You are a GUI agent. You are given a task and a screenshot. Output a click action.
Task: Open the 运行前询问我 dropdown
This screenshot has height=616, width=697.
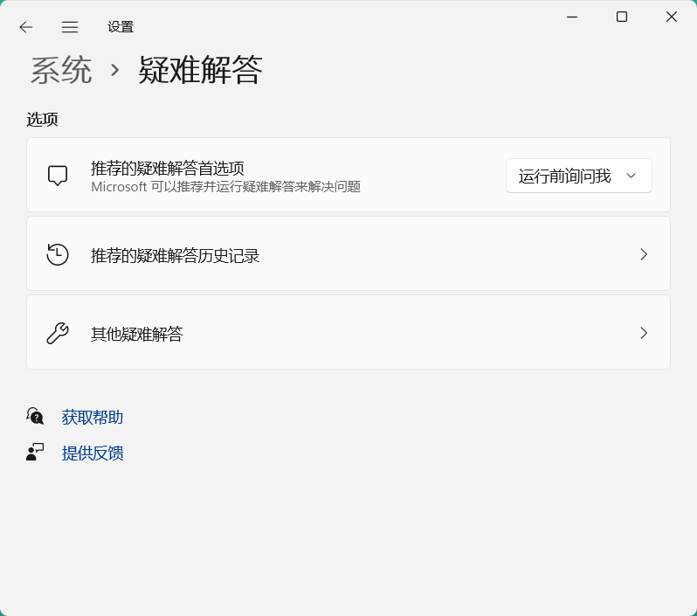pos(566,176)
